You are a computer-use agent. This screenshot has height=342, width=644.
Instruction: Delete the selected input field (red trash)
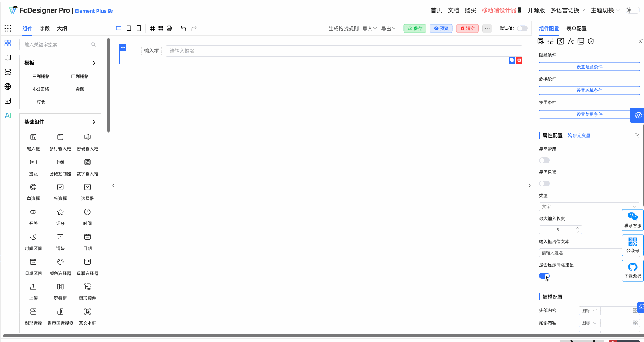[519, 60]
